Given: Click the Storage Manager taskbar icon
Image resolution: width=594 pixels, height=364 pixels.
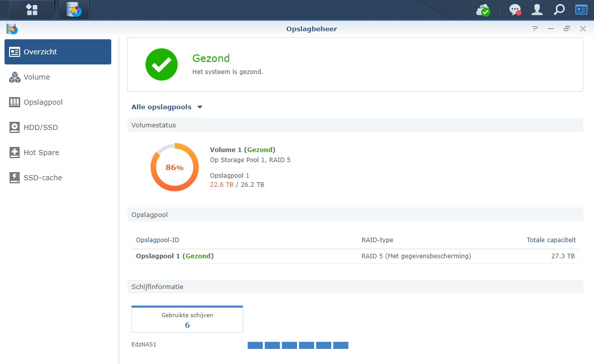Looking at the screenshot, I should pyautogui.click(x=74, y=10).
